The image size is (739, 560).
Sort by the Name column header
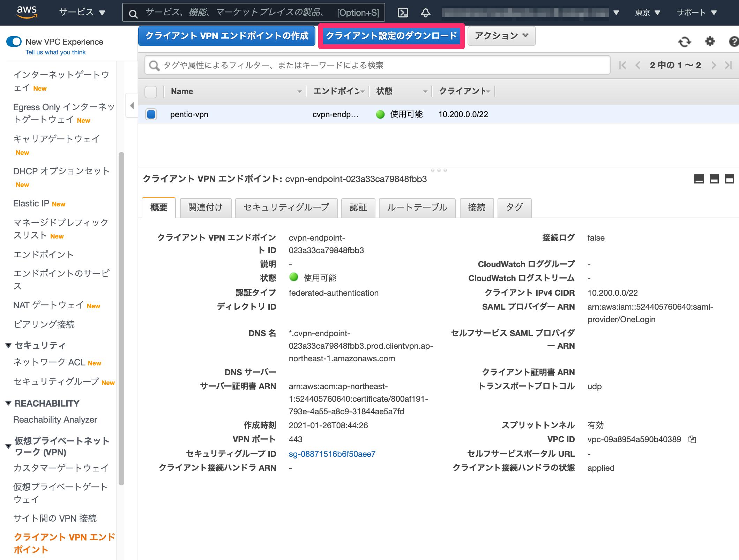pos(236,91)
